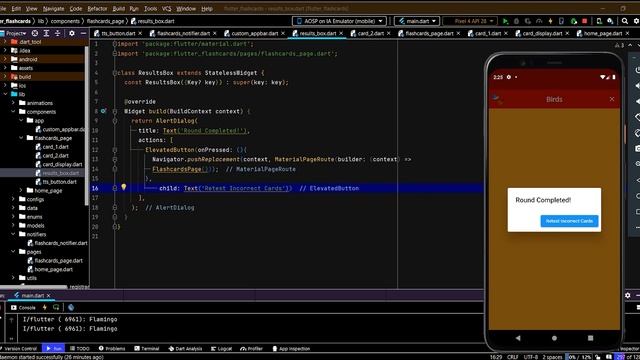640x360 pixels.
Task: Open the Logcat tool window
Action: 222,349
